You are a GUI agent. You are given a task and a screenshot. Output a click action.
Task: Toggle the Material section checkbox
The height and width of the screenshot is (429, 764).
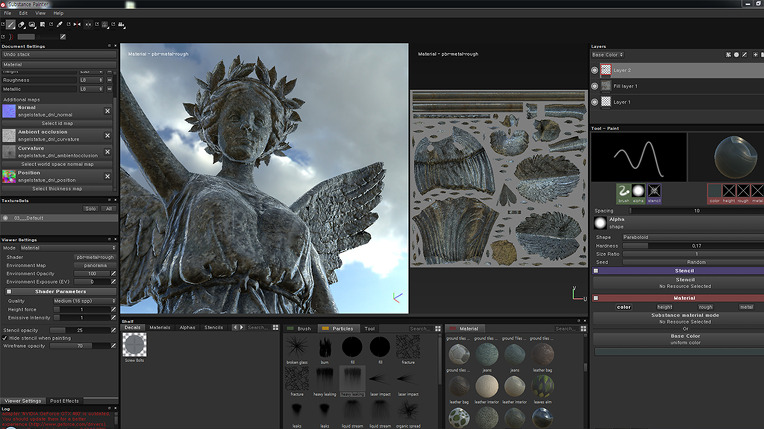596,298
